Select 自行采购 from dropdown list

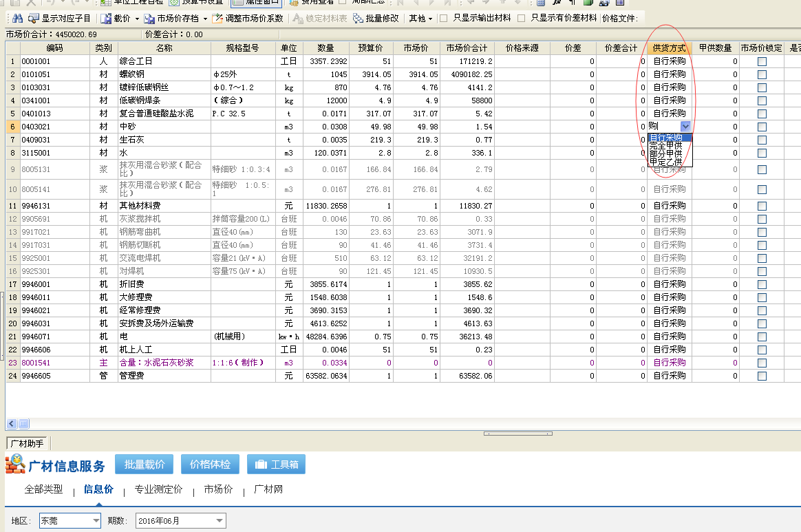click(670, 138)
